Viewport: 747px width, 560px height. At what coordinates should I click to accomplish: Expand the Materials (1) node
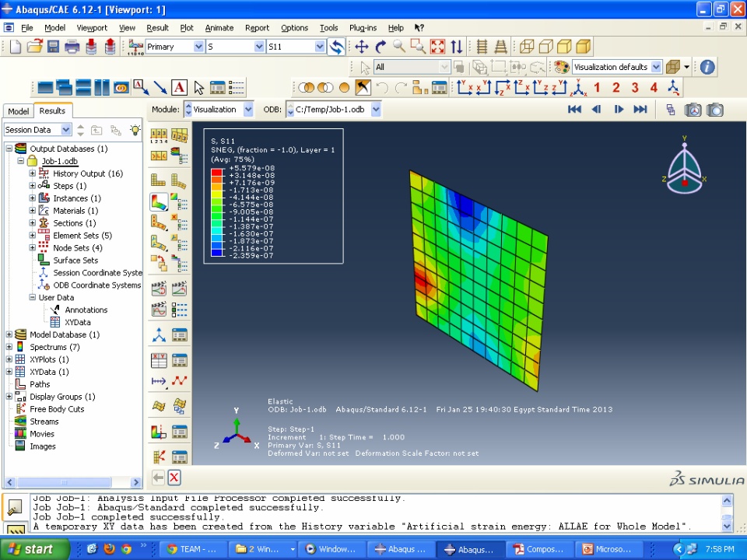33,211
